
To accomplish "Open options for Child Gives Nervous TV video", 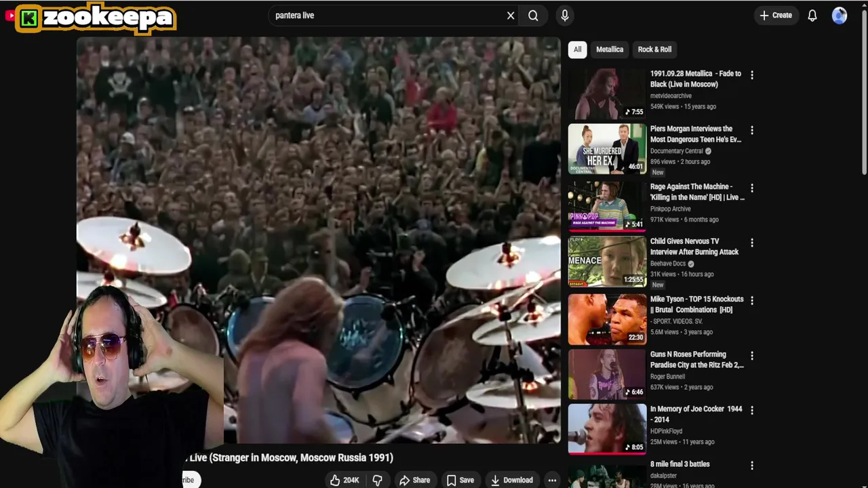I will coord(751,243).
